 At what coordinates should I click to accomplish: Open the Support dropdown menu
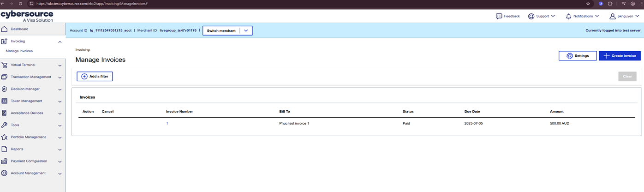click(x=542, y=16)
